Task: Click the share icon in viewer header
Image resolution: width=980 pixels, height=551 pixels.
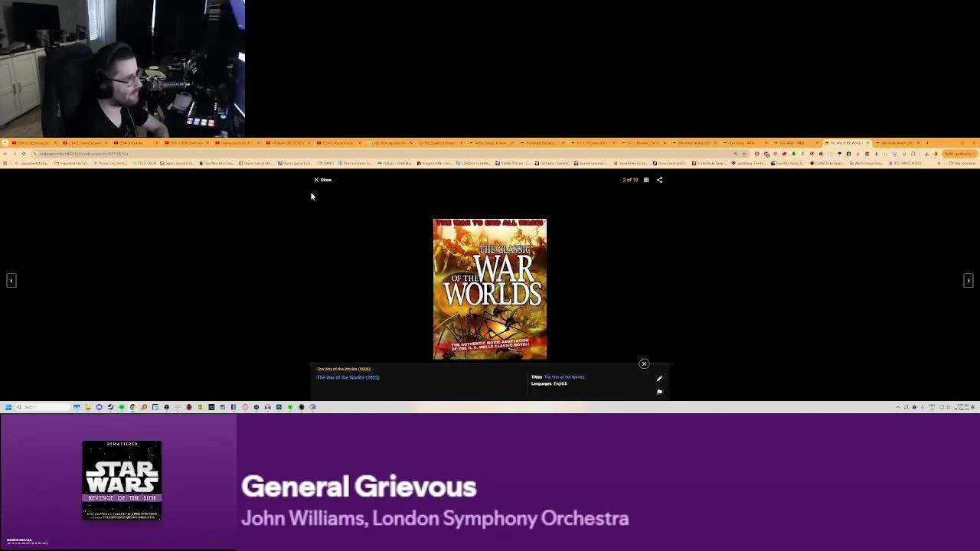Action: 659,180
